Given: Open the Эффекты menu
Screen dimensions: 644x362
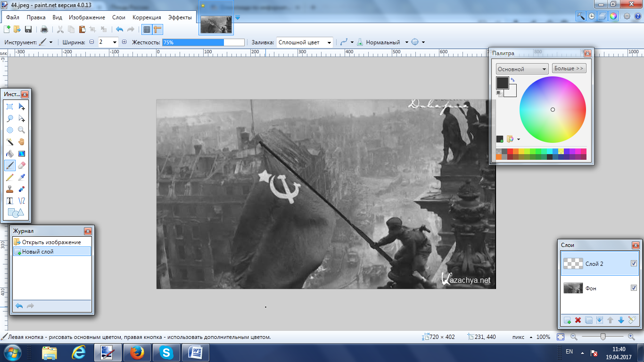Looking at the screenshot, I should tap(180, 17).
